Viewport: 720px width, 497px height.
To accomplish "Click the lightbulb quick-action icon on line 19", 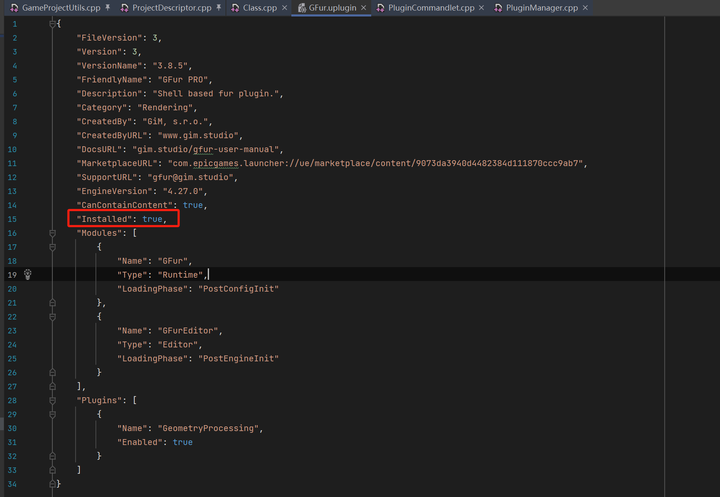I will 28,274.
